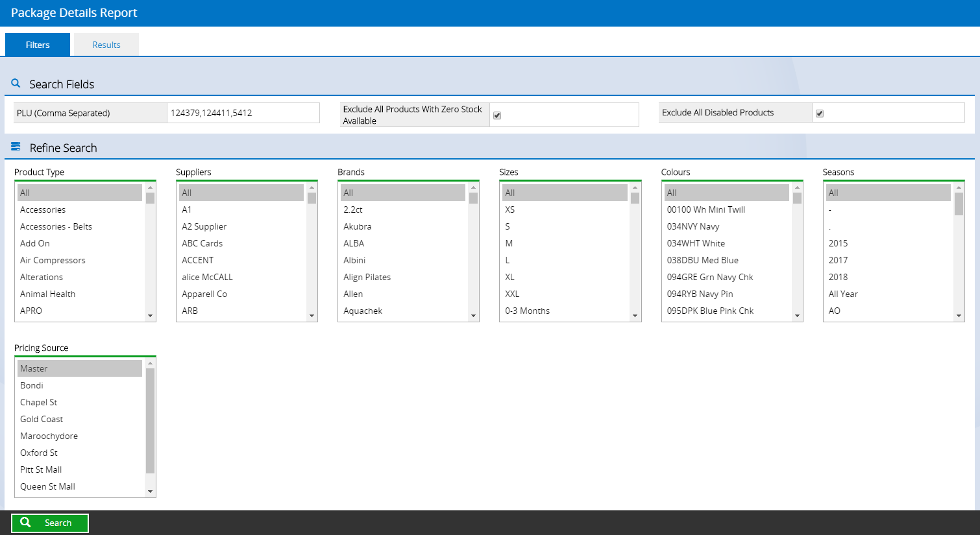The height and width of the screenshot is (535, 980).
Task: Choose Akubra brand
Action: 403,226
